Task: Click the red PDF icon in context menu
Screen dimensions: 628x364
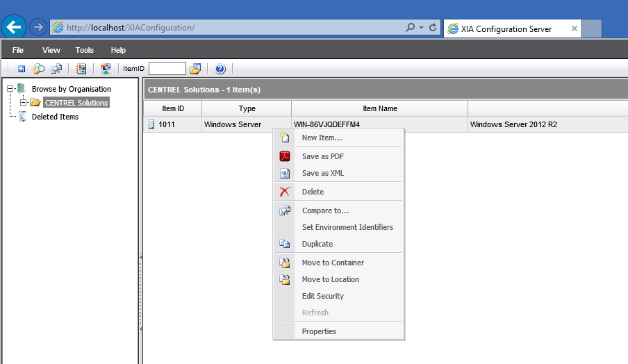Action: click(x=284, y=156)
